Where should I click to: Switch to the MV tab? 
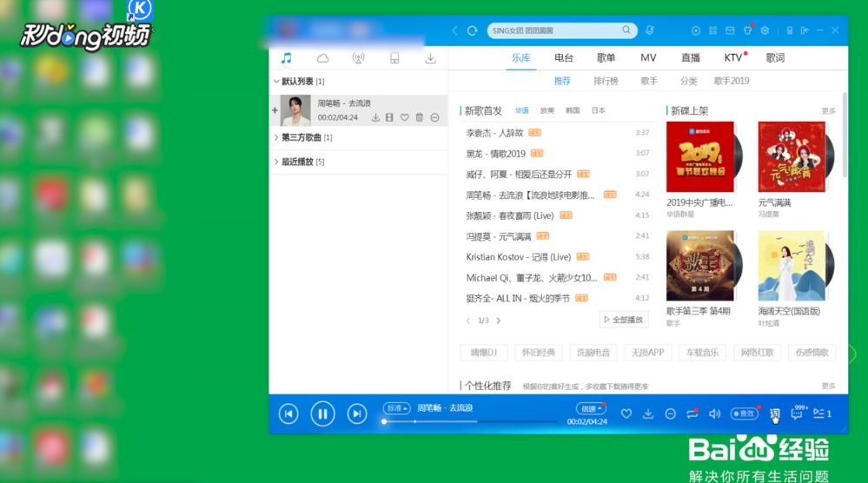pos(648,57)
